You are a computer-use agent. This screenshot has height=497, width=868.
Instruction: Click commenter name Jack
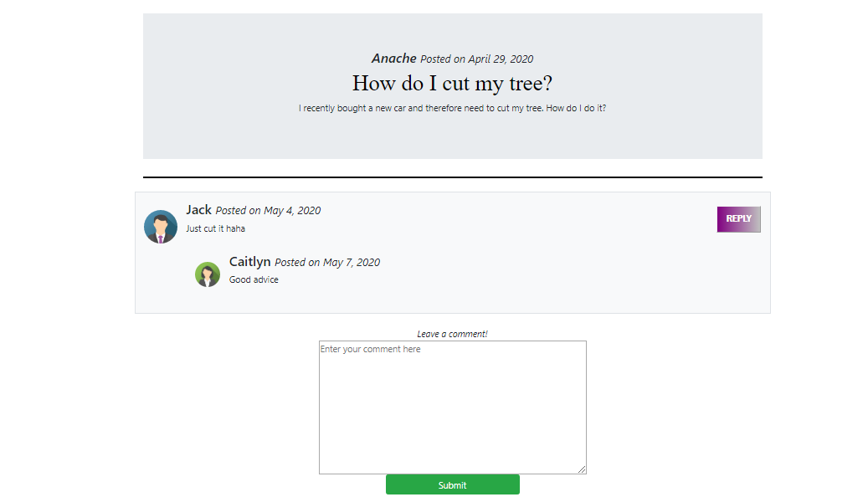click(x=198, y=210)
